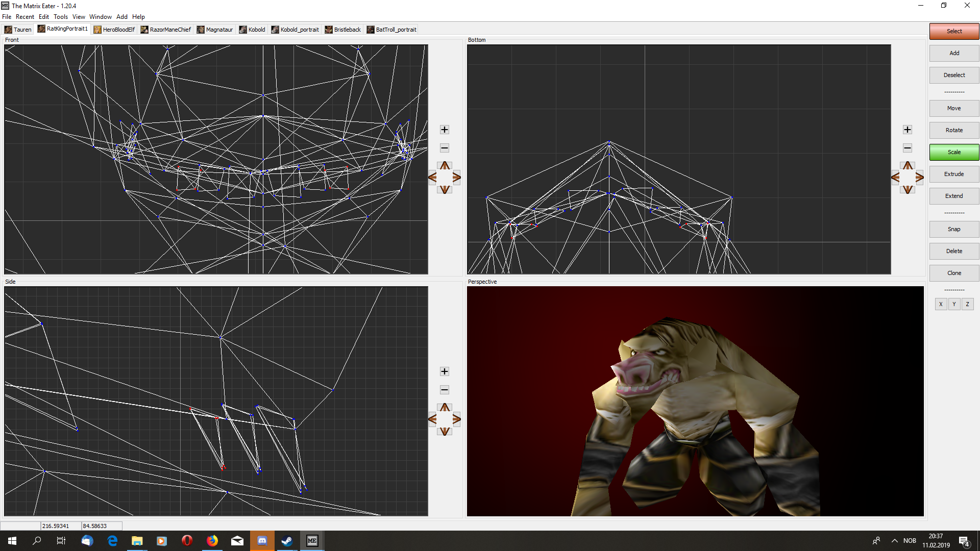Activate the Select mode button
980x551 pixels.
click(x=954, y=31)
